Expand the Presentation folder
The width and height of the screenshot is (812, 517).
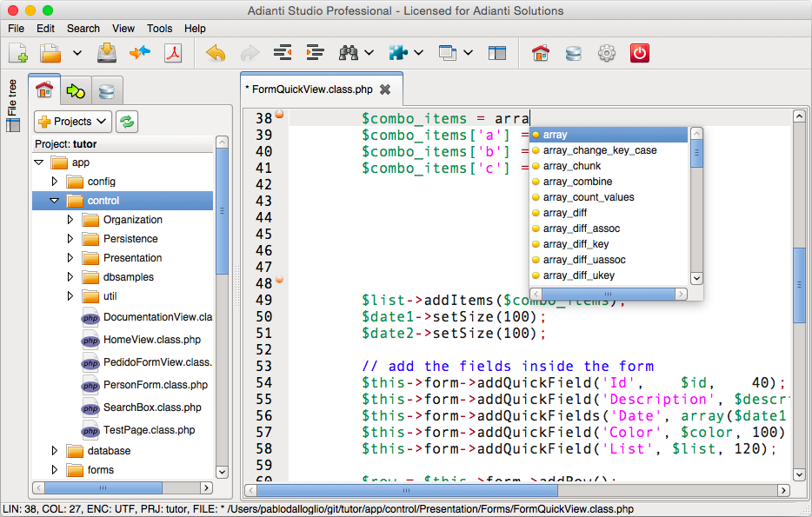(x=70, y=258)
